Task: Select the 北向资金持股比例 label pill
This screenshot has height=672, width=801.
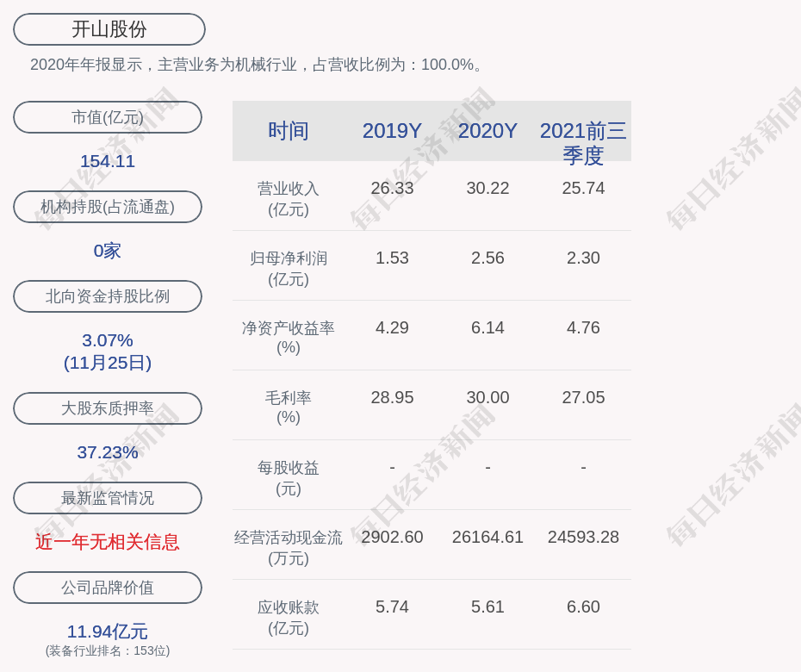Action: (108, 296)
